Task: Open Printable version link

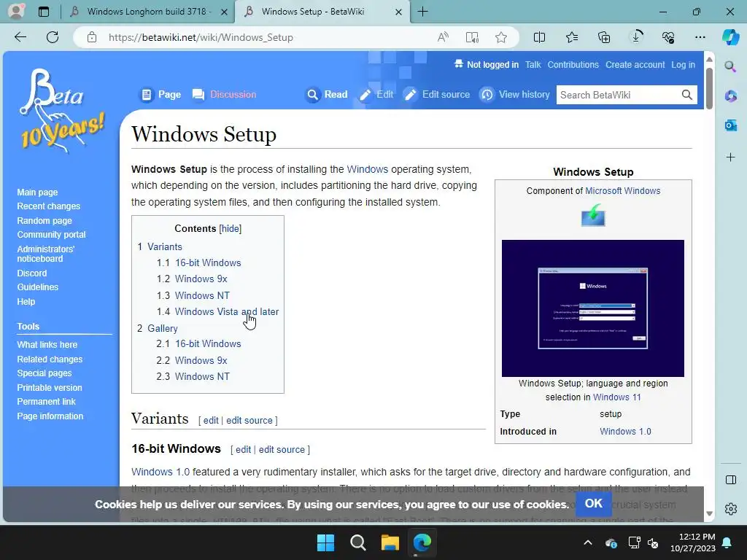Action: point(50,388)
